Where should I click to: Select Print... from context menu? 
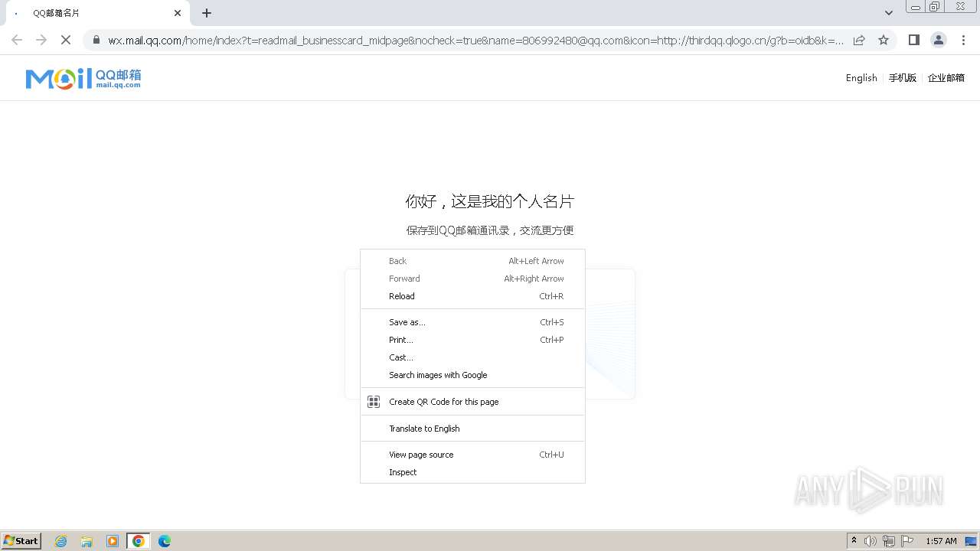point(472,340)
